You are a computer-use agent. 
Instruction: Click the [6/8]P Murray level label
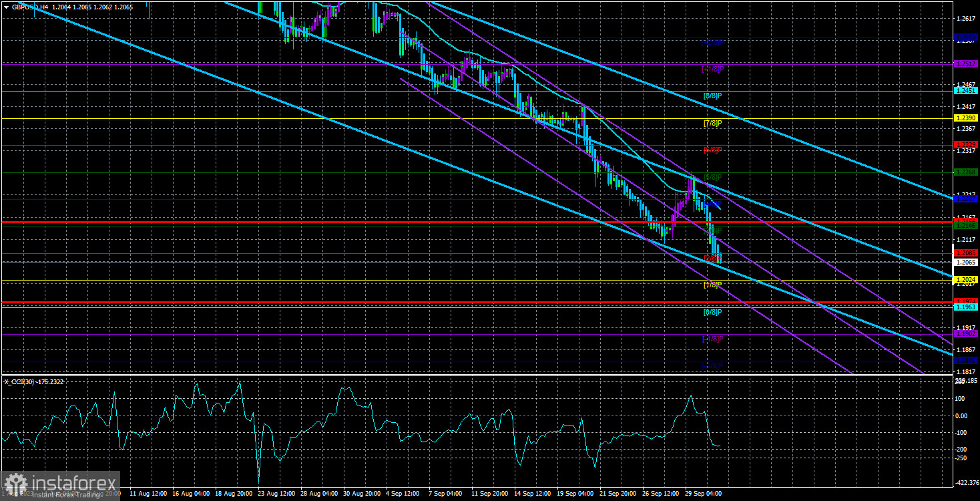[x=712, y=150]
